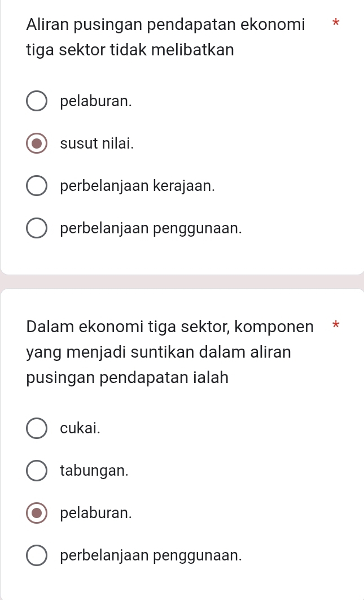Select the 'cukai' radio button
364x600 pixels.
pos(37,428)
